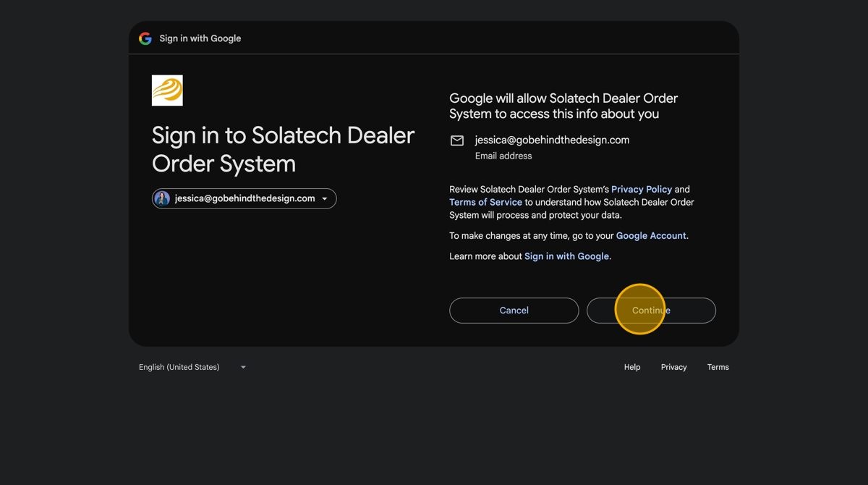
Task: Open the jessica@gobehindthedesign.com account switcher
Action: 244,198
